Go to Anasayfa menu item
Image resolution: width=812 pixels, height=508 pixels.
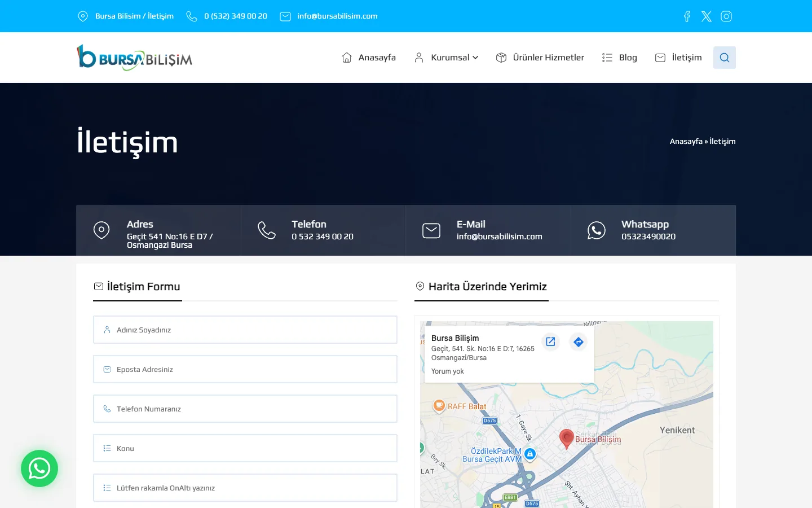coord(377,58)
